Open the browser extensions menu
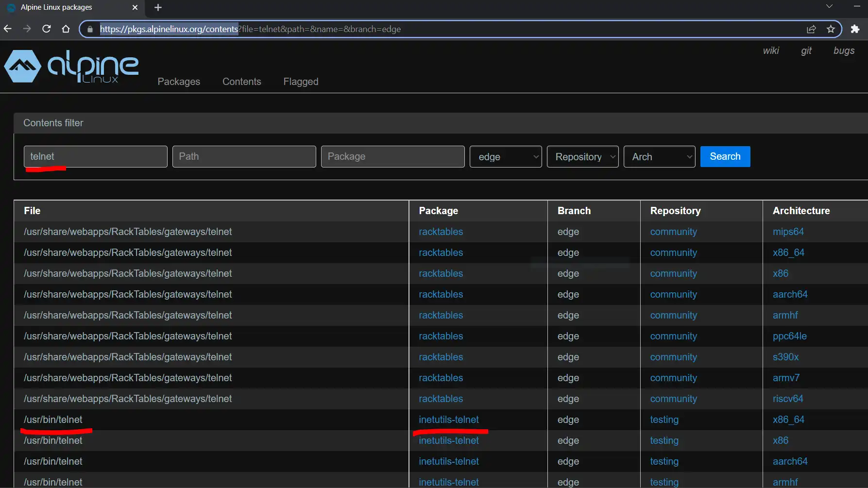The image size is (868, 488). pos(855,29)
